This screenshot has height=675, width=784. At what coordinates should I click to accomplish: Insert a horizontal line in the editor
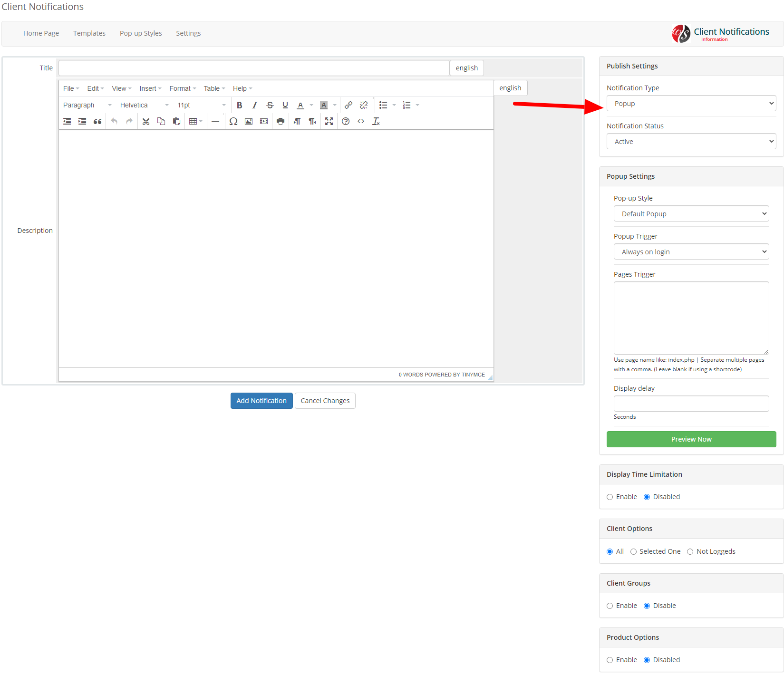(x=215, y=121)
